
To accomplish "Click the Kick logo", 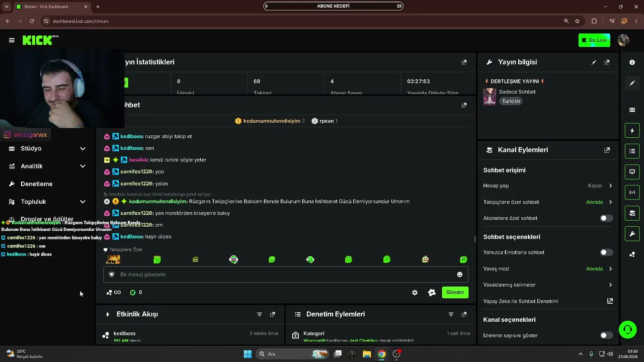I will pos(40,40).
